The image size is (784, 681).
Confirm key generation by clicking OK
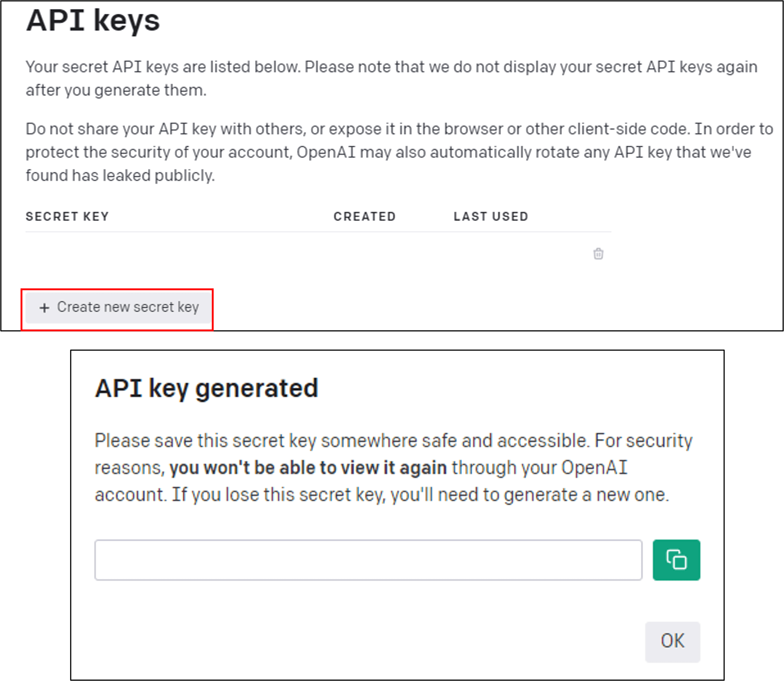pos(673,641)
